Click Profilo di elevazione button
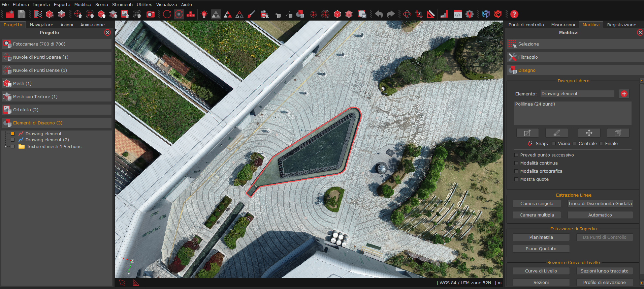Image resolution: width=644 pixels, height=289 pixels. point(605,282)
